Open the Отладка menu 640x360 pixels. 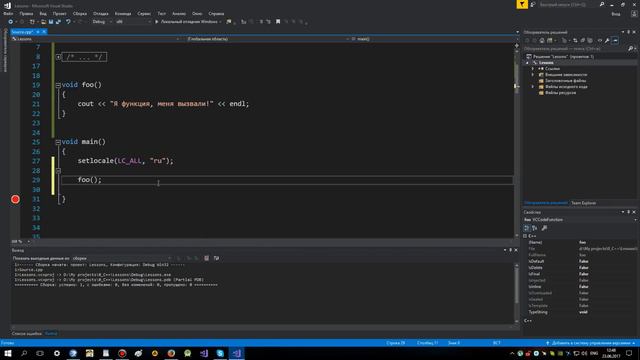click(x=101, y=13)
